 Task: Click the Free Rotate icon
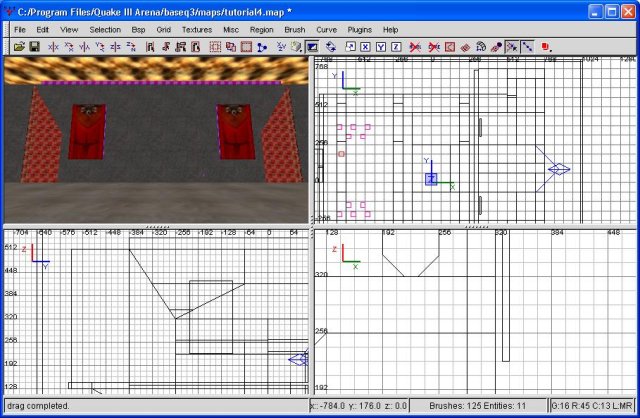331,47
